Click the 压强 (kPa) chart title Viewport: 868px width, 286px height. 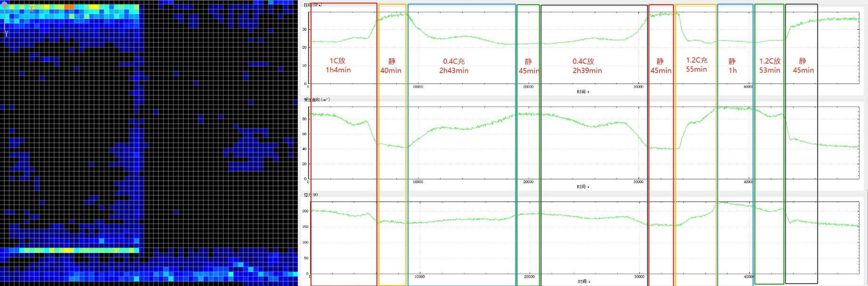(312, 5)
